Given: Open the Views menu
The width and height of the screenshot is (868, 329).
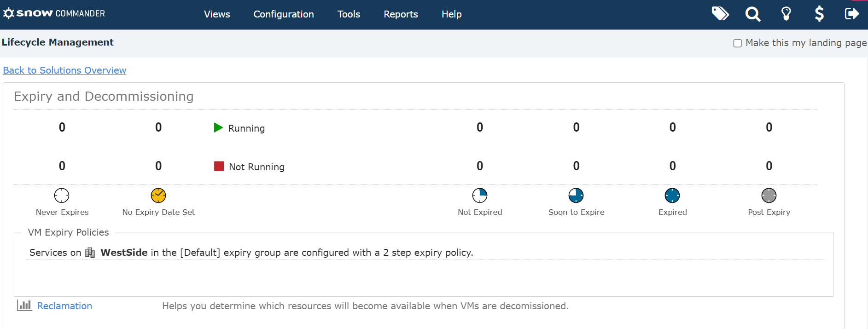Looking at the screenshot, I should (x=217, y=14).
